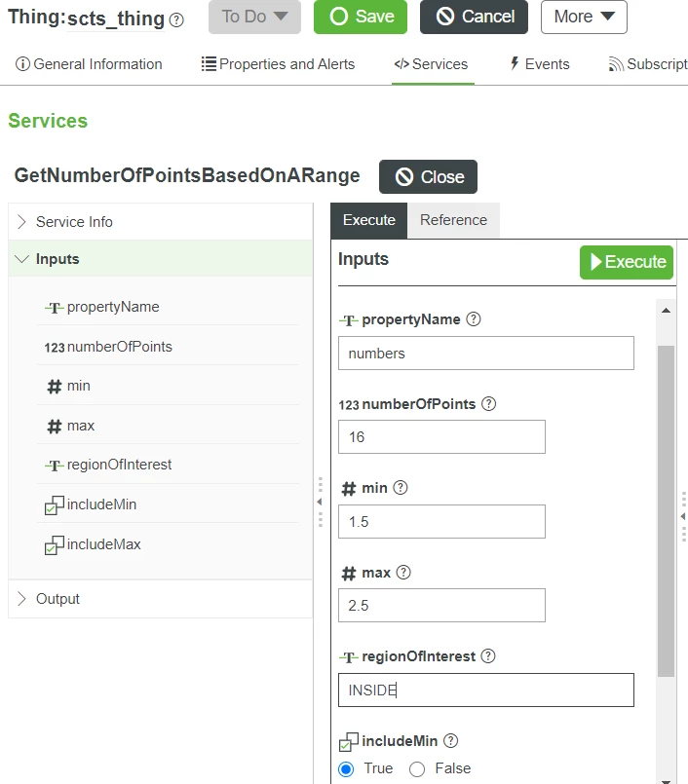Click the string type icon beside propertyName in left list
The width and height of the screenshot is (688, 784).
coord(54,308)
